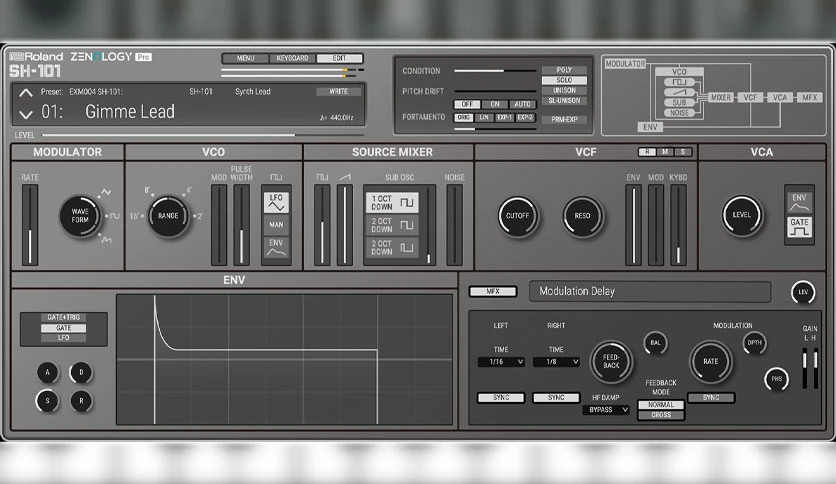Viewport: 836px width, 484px height.
Task: Set portamento to AUTO
Action: pos(522,104)
